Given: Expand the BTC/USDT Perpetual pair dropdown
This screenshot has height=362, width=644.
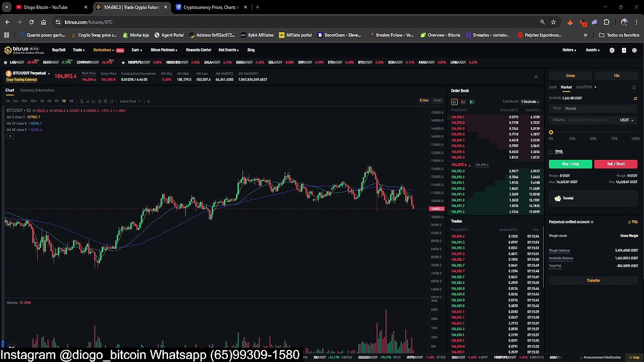Looking at the screenshot, I should coord(49,73).
